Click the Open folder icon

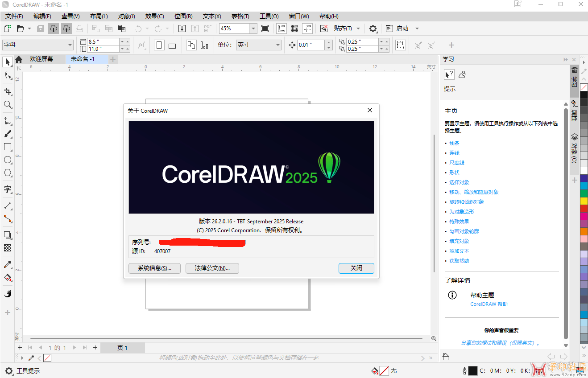tap(20, 29)
